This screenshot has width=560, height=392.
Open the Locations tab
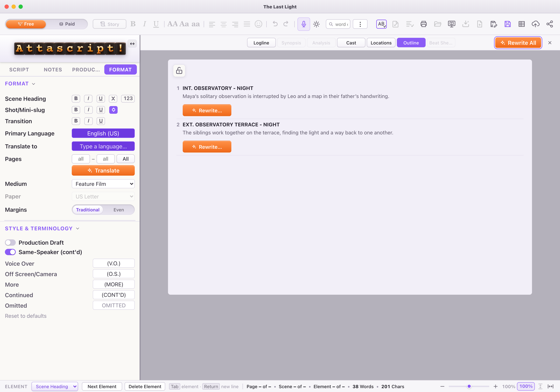click(381, 43)
